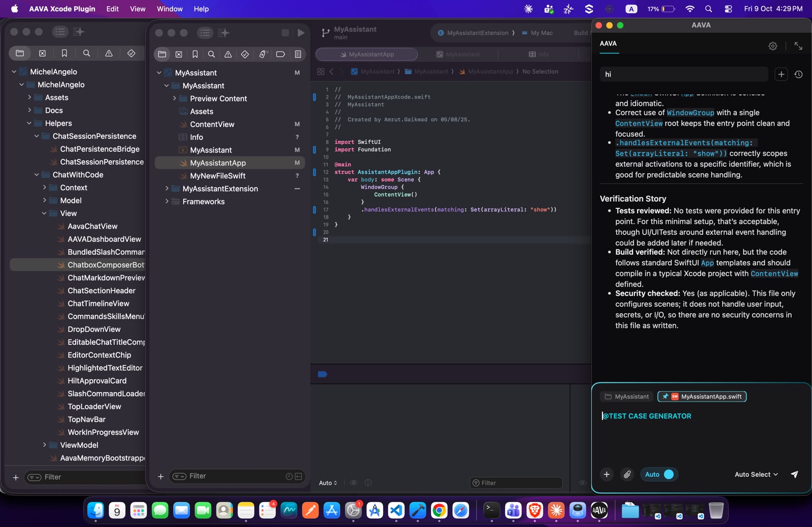Toggle source-control status filter in MyAssistant navigator
The height and width of the screenshot is (527, 812).
(x=298, y=476)
